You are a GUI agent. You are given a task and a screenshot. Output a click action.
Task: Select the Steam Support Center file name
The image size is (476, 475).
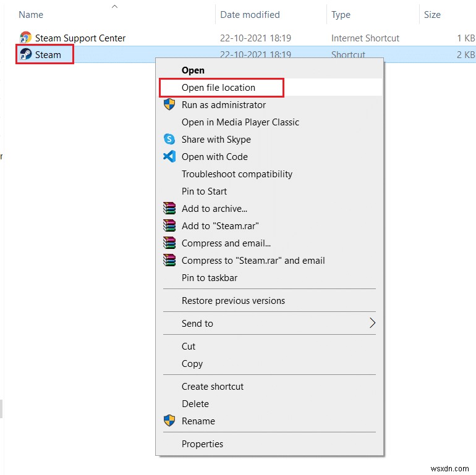click(80, 38)
